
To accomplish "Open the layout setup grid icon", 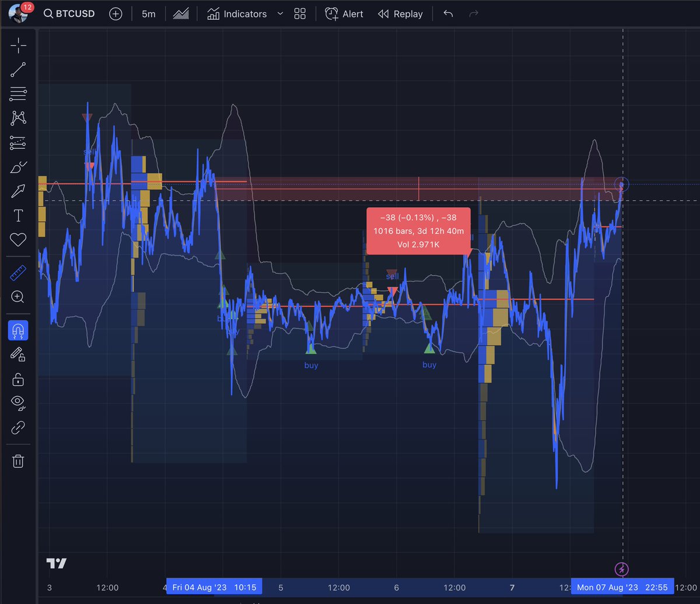I will pyautogui.click(x=300, y=14).
